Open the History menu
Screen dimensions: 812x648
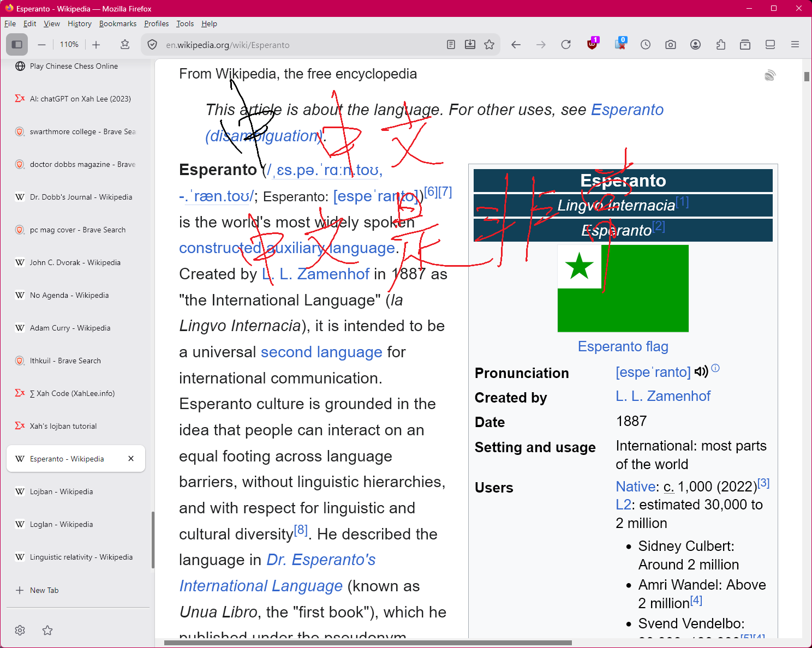click(80, 23)
